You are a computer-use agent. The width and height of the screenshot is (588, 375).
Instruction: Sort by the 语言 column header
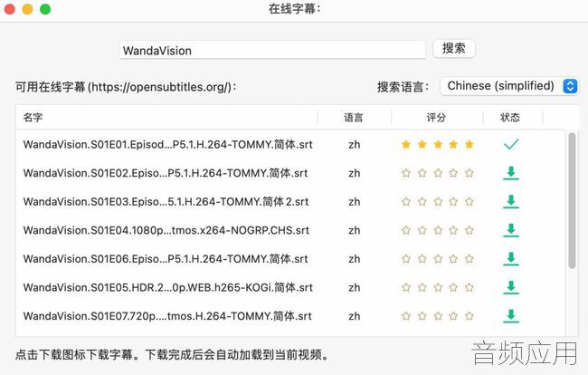point(354,118)
